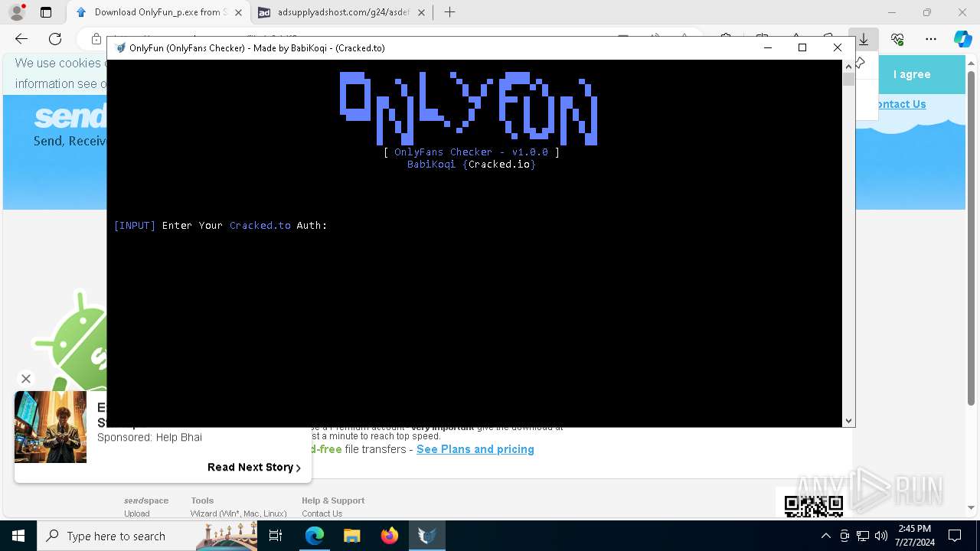Image resolution: width=980 pixels, height=551 pixels.
Task: Open See Plans and pricing link
Action: [x=475, y=449]
